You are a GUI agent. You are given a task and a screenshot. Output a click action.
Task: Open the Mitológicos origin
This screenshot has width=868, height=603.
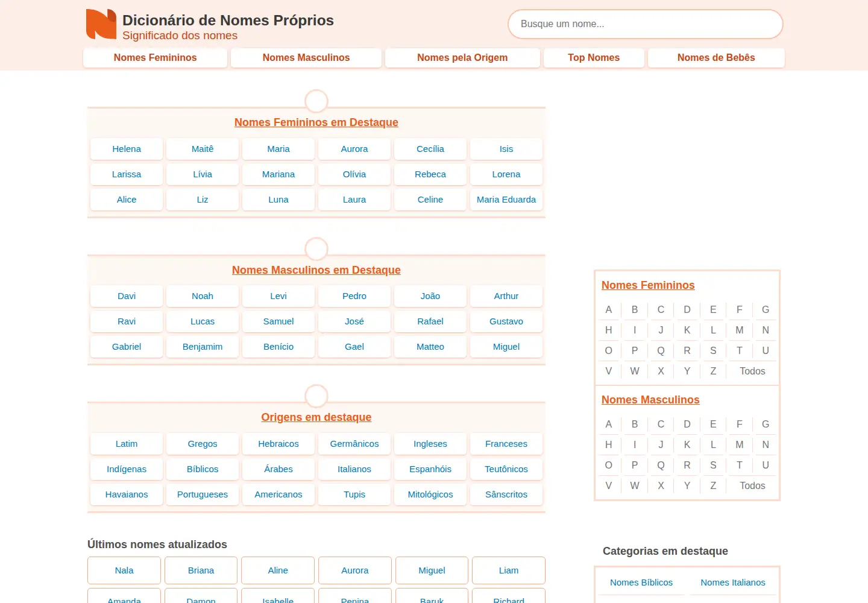tap(430, 494)
